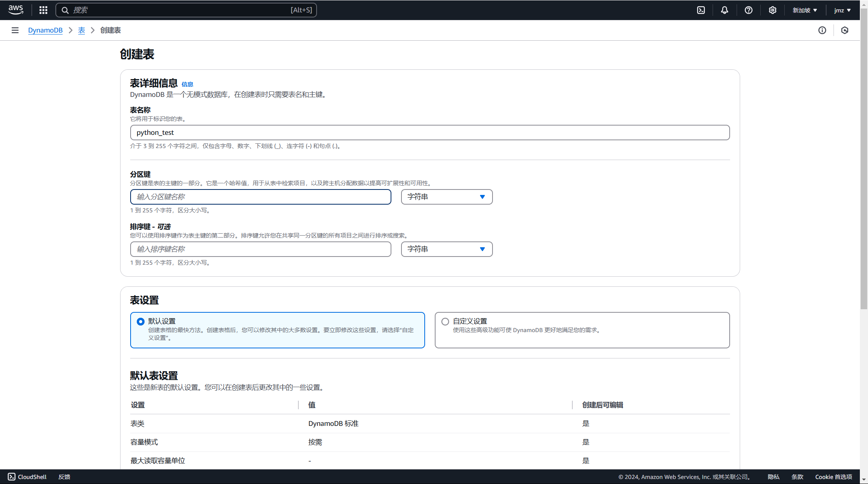Screen dimensions: 868x484
Task: Open 隐私 footer link
Action: (x=773, y=477)
